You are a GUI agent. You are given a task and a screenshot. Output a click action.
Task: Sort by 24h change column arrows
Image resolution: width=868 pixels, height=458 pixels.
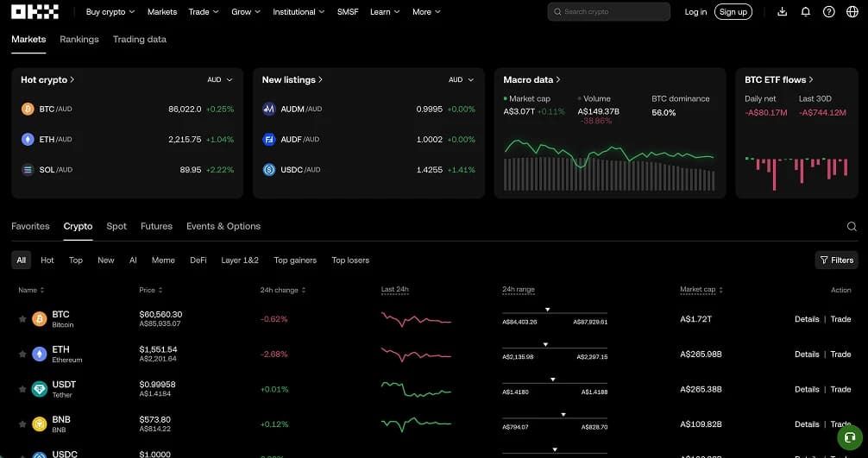tap(304, 290)
